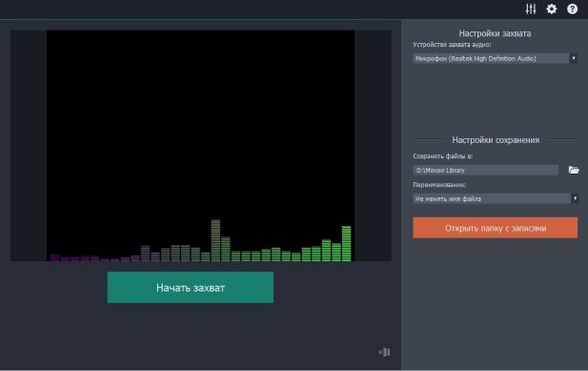The image size is (588, 371).
Task: Click the Устройство захвата аудио label
Action: (x=452, y=44)
